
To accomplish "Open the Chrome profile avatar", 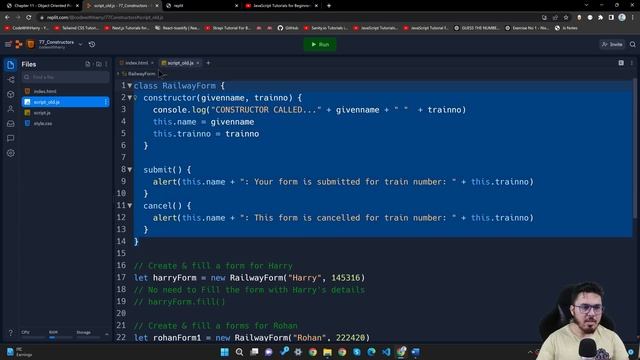I will click(x=622, y=18).
